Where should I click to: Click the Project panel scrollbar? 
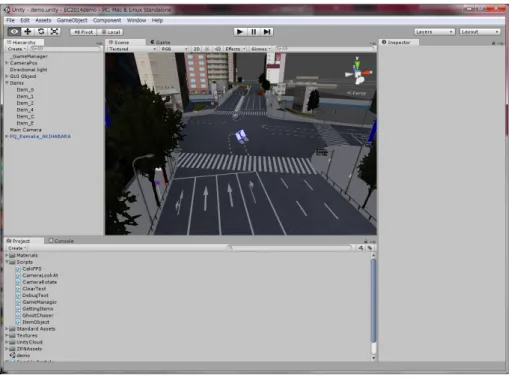374,301
